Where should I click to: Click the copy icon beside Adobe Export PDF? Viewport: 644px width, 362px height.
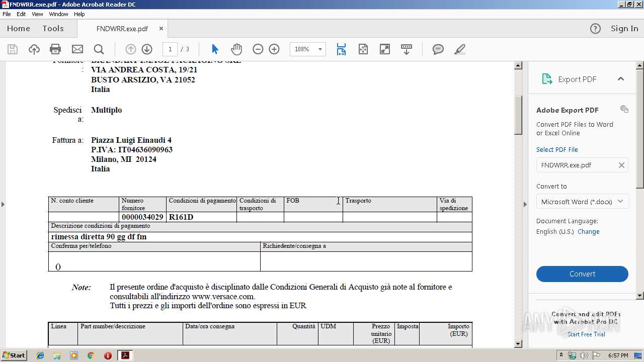tap(624, 109)
